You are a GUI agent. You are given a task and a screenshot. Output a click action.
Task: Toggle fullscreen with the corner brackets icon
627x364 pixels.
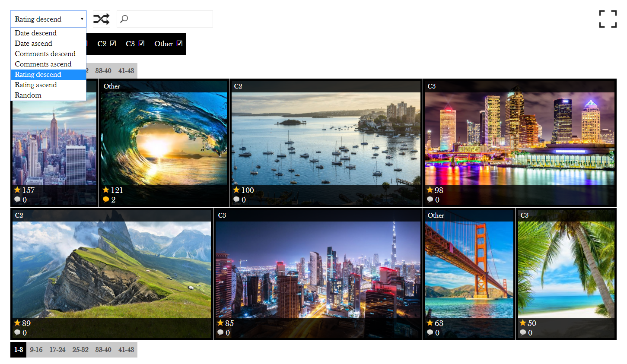(x=608, y=19)
